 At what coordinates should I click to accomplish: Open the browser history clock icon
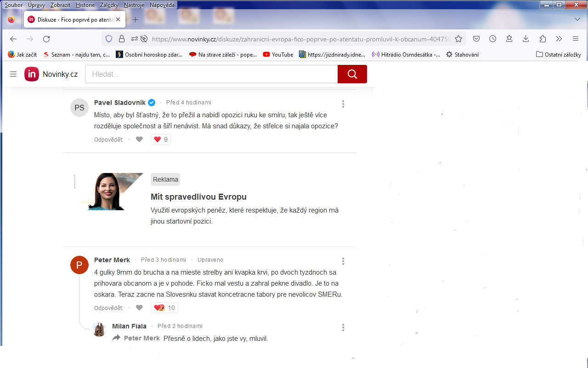point(492,39)
